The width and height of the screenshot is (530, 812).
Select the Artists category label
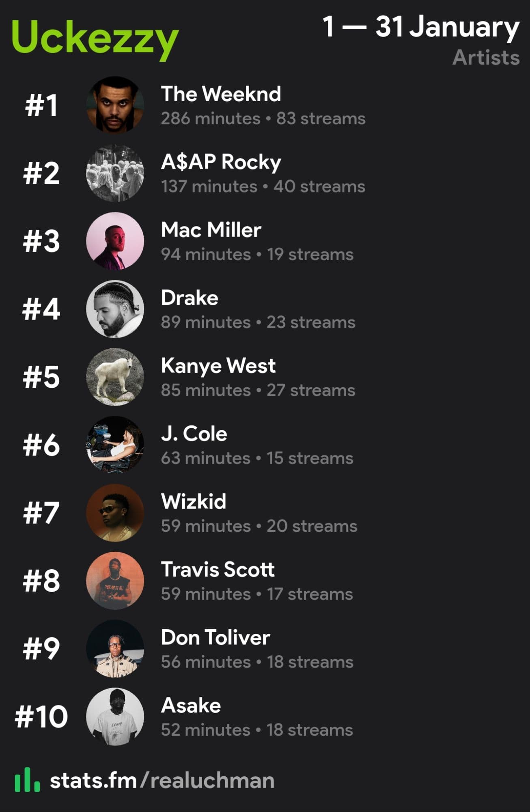pyautogui.click(x=486, y=58)
